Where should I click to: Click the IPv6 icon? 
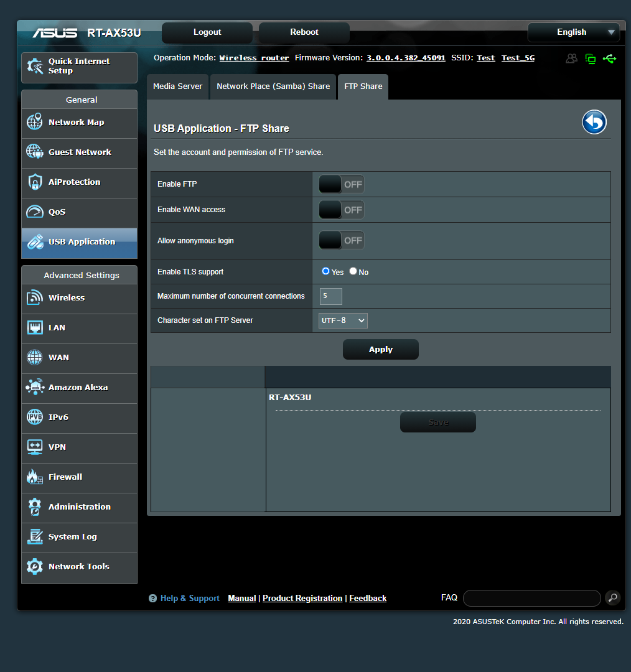tap(35, 417)
